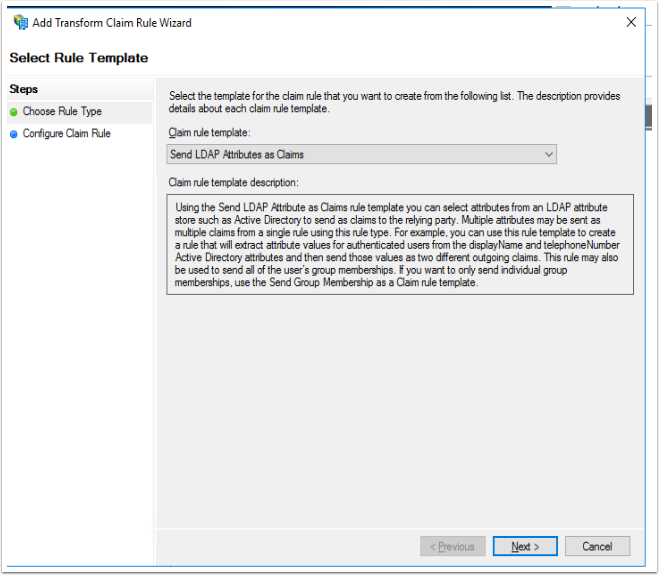Image resolution: width=659 pixels, height=575 pixels.
Task: Click the greyed-out Previous button
Action: click(453, 546)
